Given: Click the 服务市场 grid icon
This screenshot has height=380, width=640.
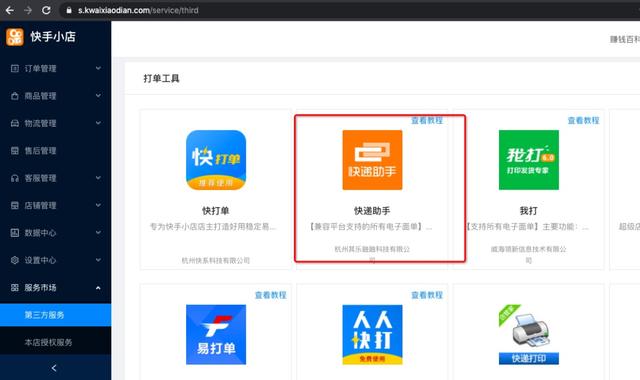Looking at the screenshot, I should 15,287.
